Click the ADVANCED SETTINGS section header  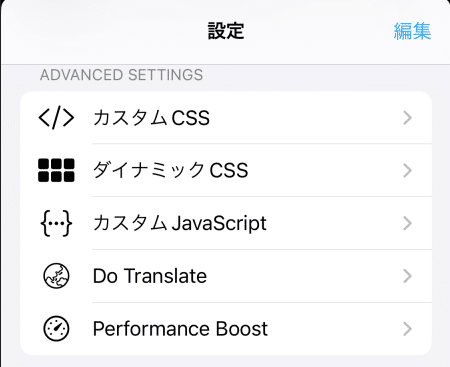(x=121, y=75)
